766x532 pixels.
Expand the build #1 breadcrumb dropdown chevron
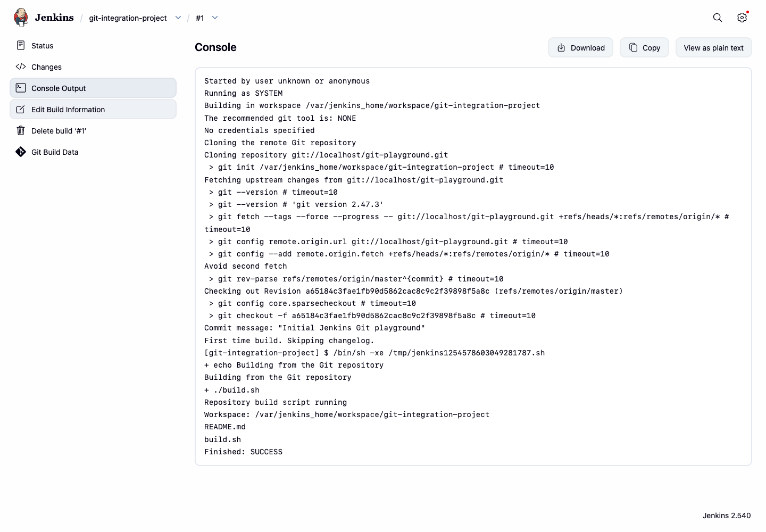(x=215, y=18)
